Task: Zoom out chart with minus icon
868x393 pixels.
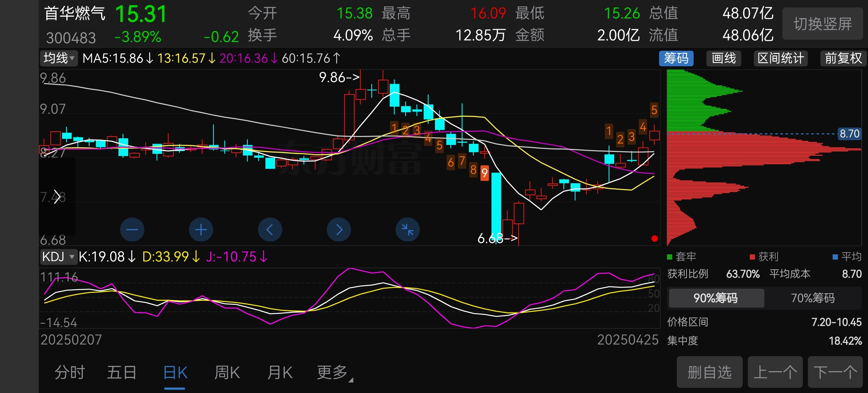Action: (132, 230)
